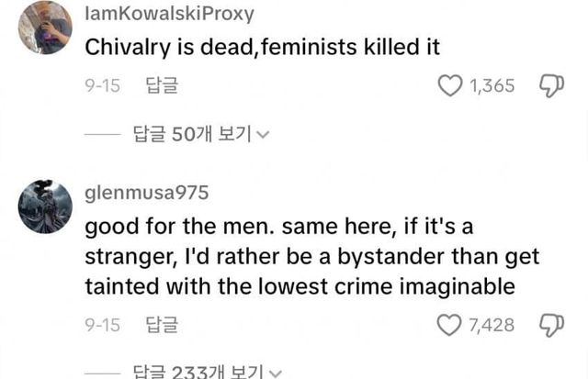Dislike the "Chivalry is dead" comment

click(x=548, y=86)
